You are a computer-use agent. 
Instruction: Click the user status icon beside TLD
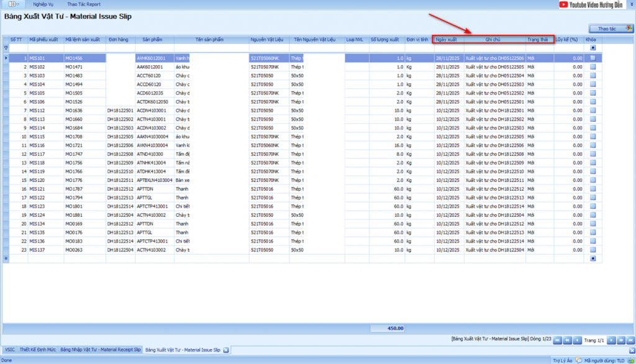pyautogui.click(x=631, y=360)
